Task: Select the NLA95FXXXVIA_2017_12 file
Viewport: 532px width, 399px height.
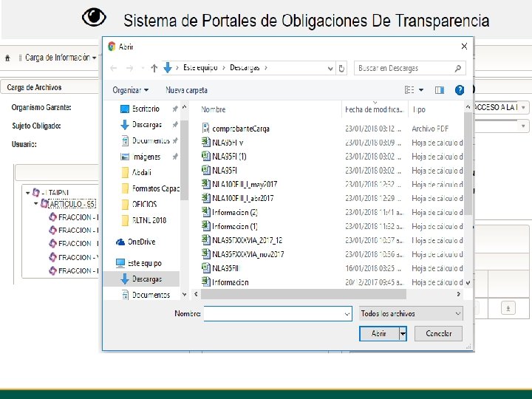Action: click(247, 240)
